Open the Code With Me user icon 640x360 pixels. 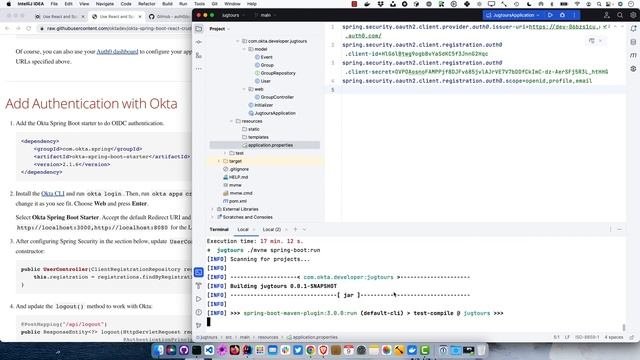(607, 15)
